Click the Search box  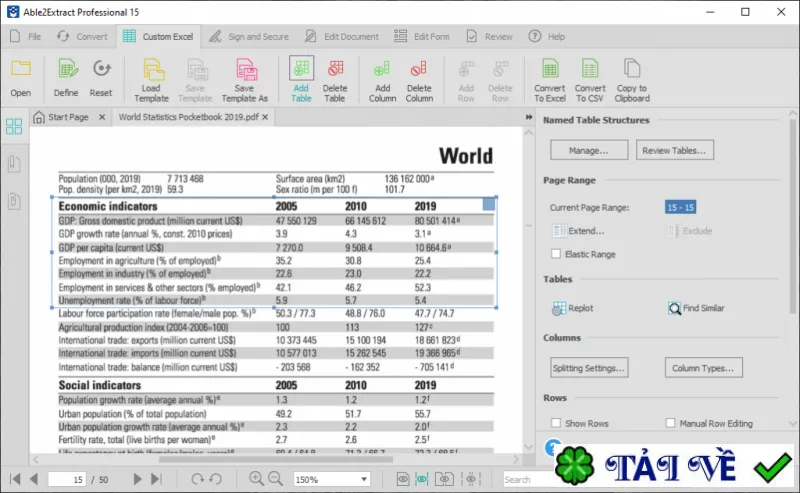(529, 480)
